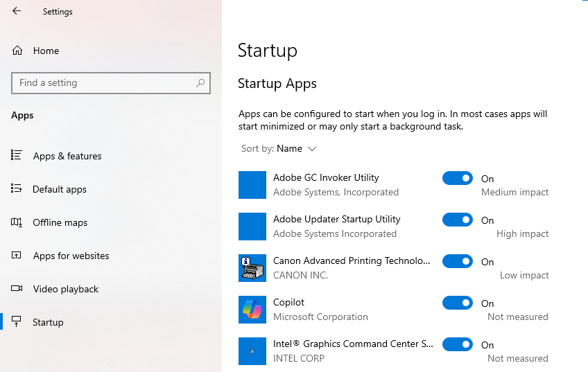Click the search magnifier icon
This screenshot has width=588, height=372.
[x=200, y=83]
